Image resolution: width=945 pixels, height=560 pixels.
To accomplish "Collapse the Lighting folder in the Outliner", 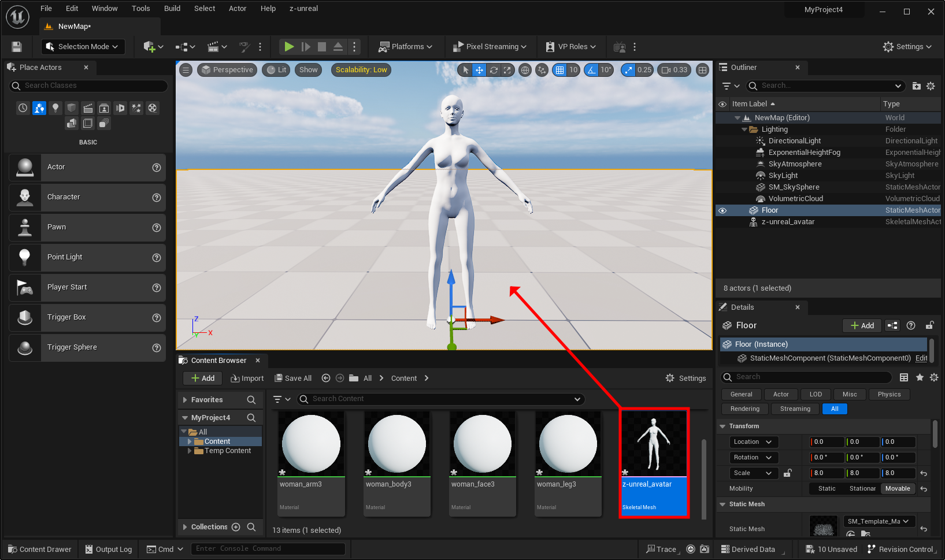I will coord(744,129).
